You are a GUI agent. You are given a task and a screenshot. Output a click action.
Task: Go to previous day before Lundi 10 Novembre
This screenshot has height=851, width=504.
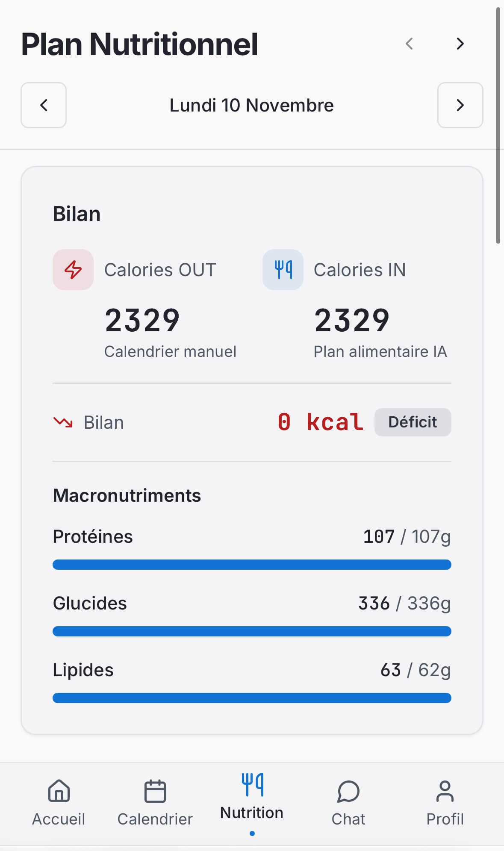[44, 105]
